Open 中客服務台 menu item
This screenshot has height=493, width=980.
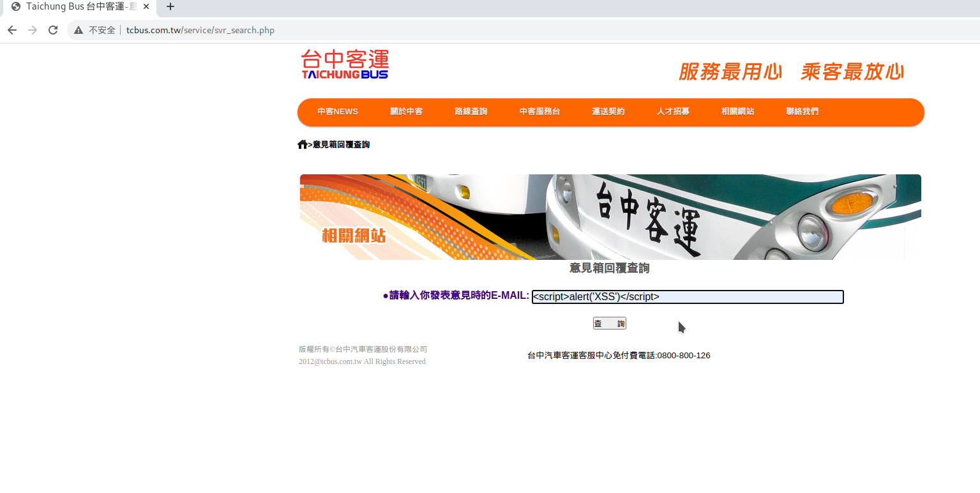539,112
